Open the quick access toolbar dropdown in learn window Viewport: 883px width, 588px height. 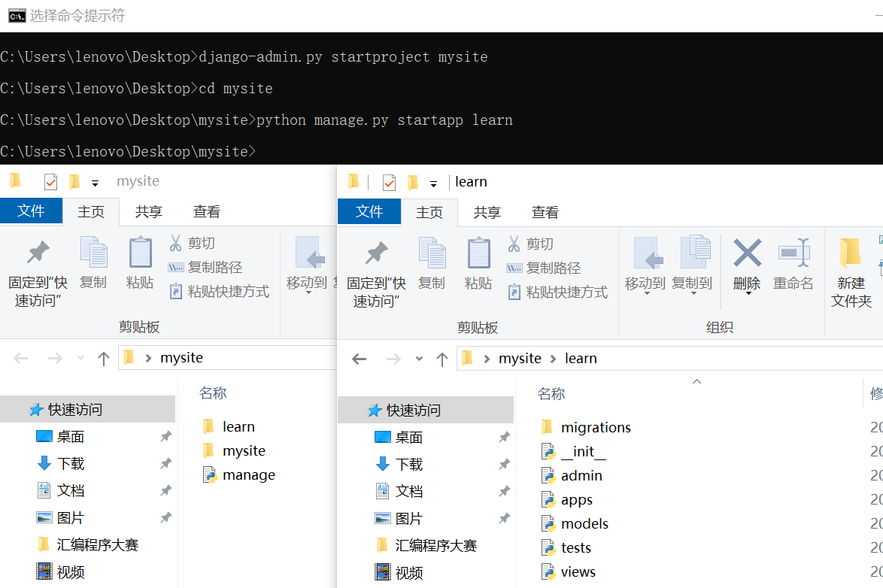coord(433,181)
